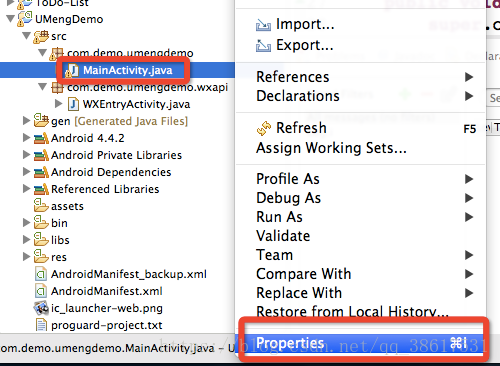
Task: Click the Android 4.4.2 library icon
Action: point(41,138)
